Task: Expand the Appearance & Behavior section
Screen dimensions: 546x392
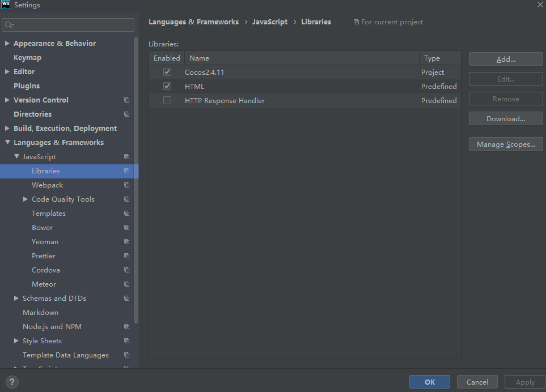Action: (7, 44)
